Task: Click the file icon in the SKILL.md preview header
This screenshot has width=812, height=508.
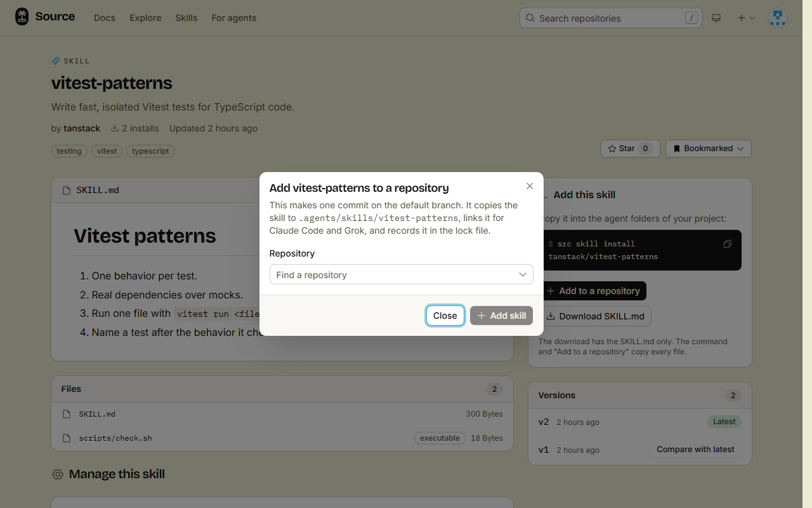Action: coord(67,190)
